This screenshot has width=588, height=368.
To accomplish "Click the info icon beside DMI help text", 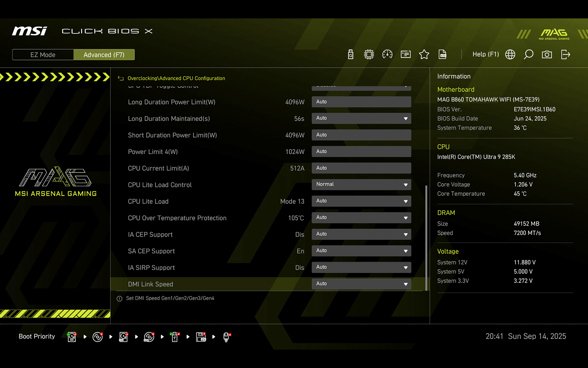I will [119, 298].
